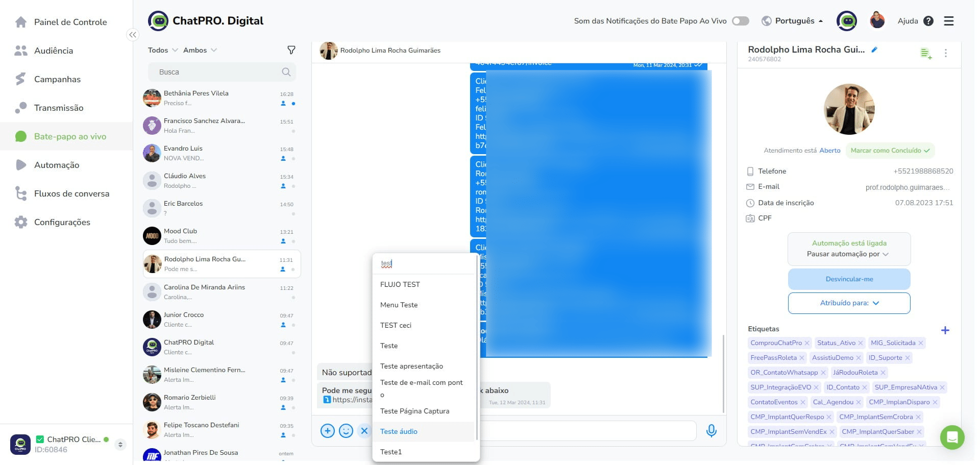Click Rodolpho's large profile photo
The image size is (980, 465).
pyautogui.click(x=849, y=109)
